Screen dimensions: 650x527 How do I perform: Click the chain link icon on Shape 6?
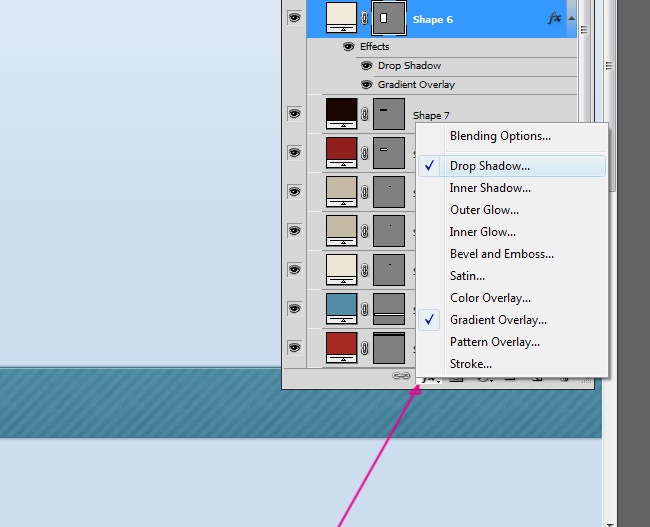[x=365, y=19]
